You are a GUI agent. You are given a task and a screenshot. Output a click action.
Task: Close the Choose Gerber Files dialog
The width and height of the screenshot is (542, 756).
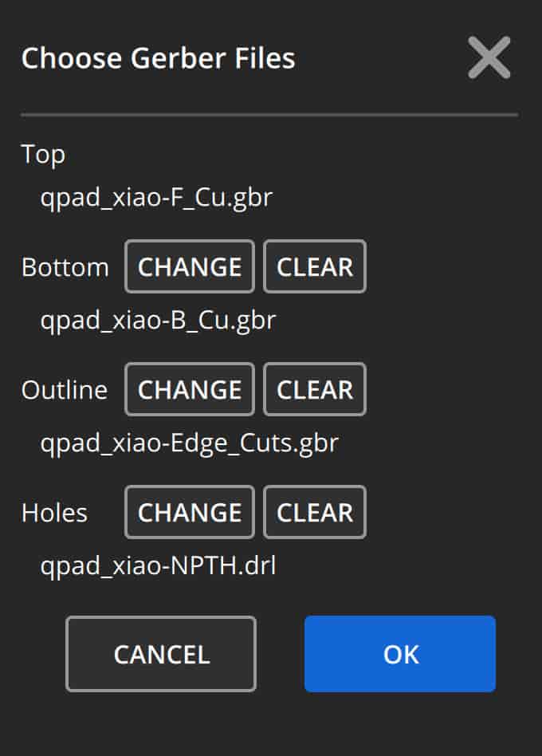pyautogui.click(x=489, y=57)
